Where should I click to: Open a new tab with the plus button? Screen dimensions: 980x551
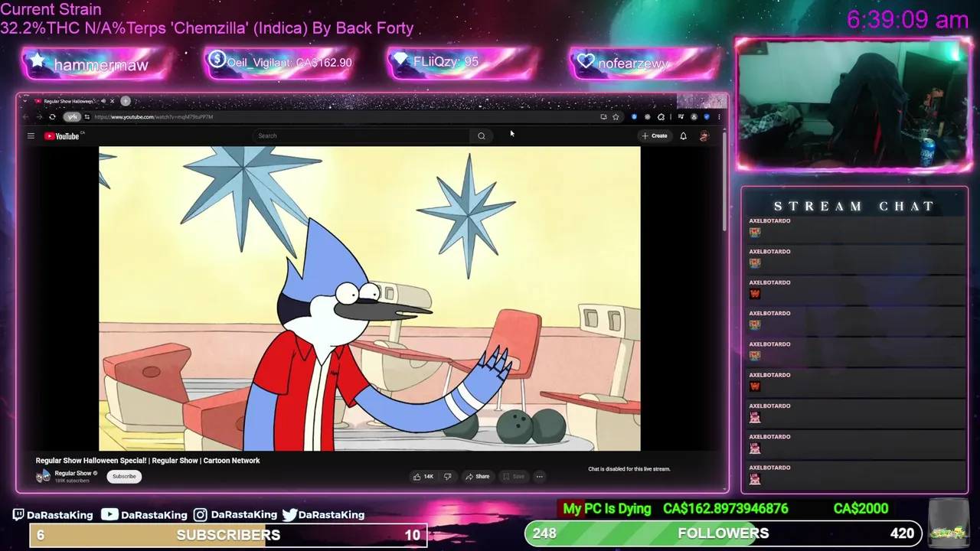tap(126, 101)
